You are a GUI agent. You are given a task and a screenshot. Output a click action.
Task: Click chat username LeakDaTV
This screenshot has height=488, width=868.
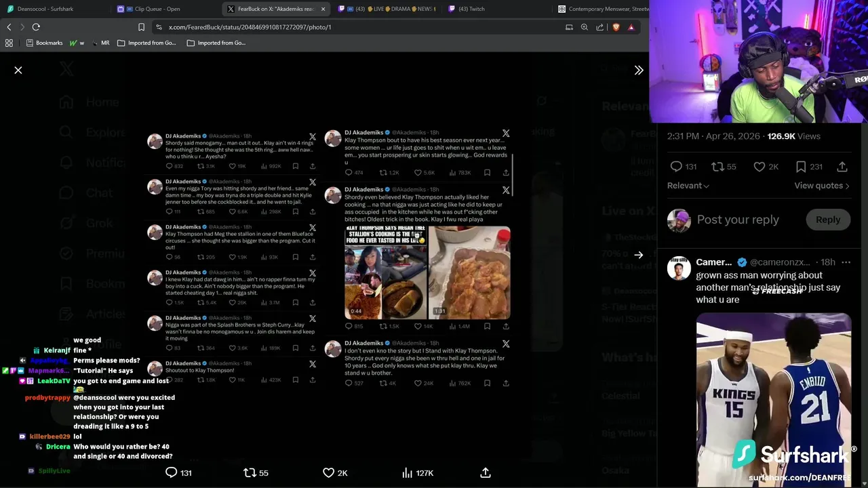(x=54, y=382)
